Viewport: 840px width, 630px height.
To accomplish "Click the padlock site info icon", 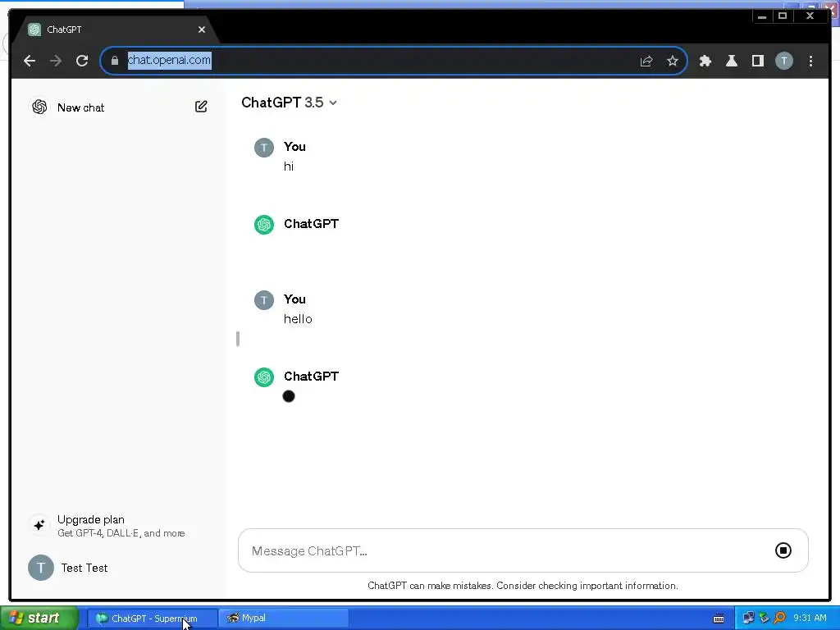I will click(x=115, y=61).
